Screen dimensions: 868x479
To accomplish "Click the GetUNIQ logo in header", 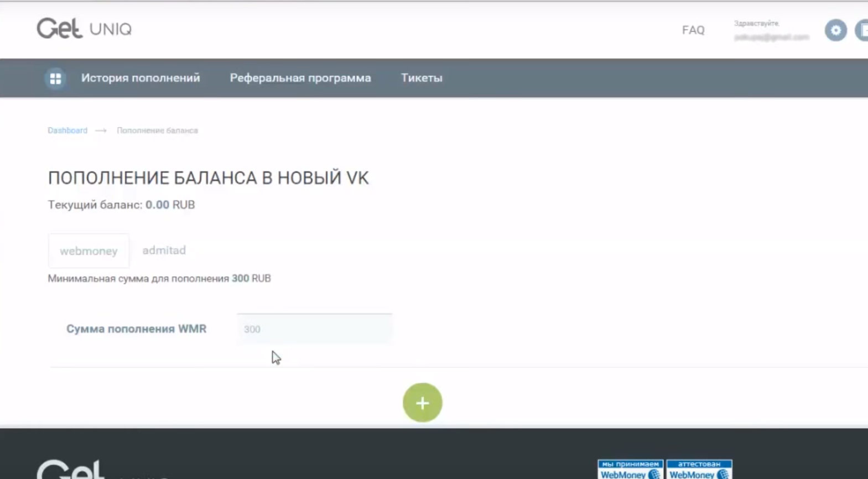I will pos(84,29).
